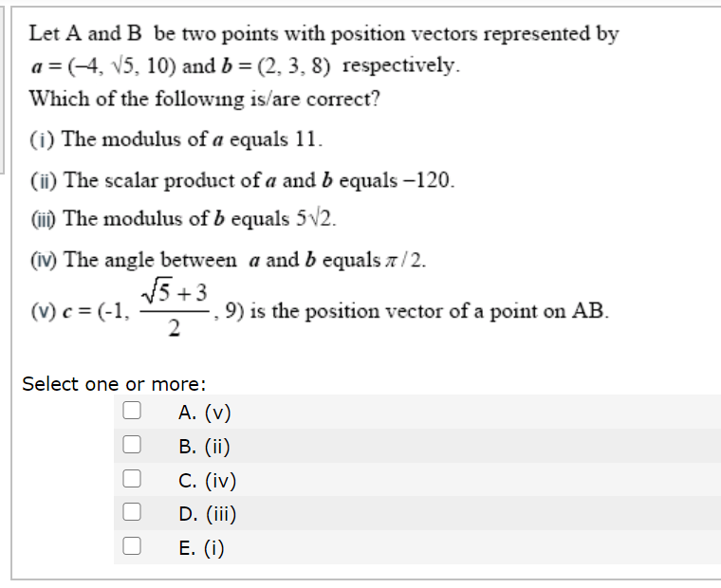Tick the checkbox for option B. (ii)

click(x=132, y=444)
